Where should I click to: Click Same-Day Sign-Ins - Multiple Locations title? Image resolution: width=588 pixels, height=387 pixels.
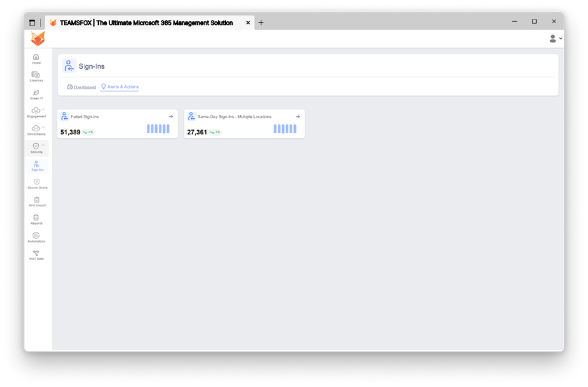pos(235,117)
